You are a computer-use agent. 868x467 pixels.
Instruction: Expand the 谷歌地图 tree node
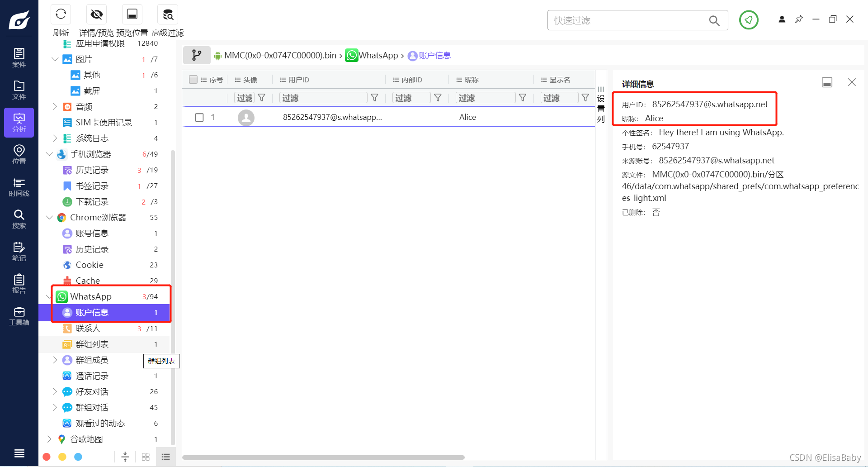tap(49, 439)
